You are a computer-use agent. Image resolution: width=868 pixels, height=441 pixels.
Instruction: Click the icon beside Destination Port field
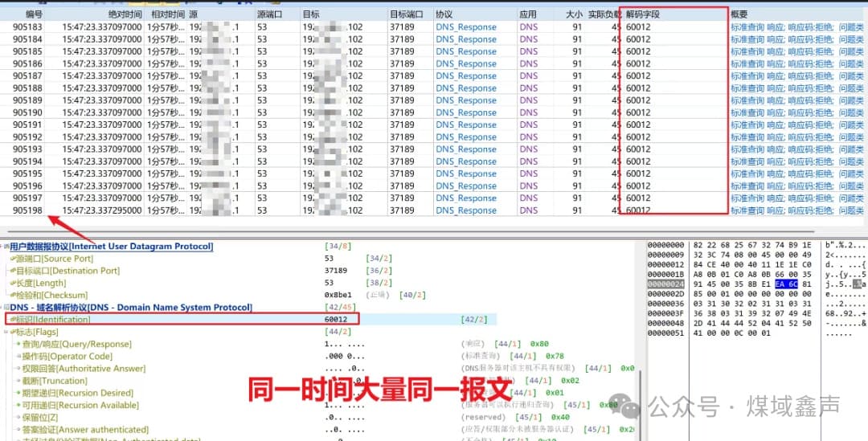pyautogui.click(x=12, y=271)
